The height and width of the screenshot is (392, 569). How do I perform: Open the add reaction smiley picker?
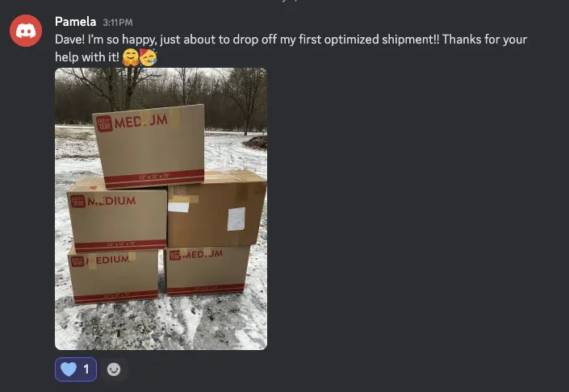(x=114, y=369)
